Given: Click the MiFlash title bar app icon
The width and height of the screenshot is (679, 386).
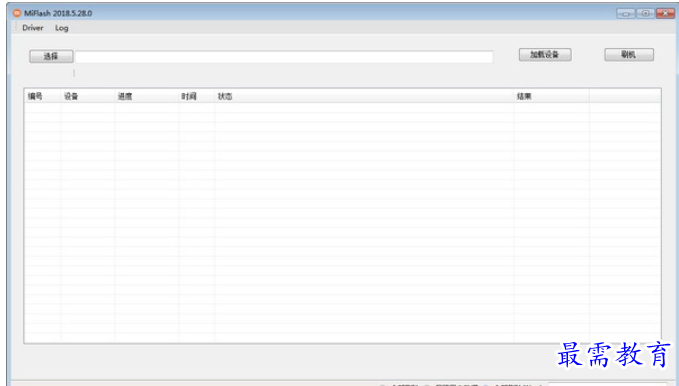Looking at the screenshot, I should (17, 13).
